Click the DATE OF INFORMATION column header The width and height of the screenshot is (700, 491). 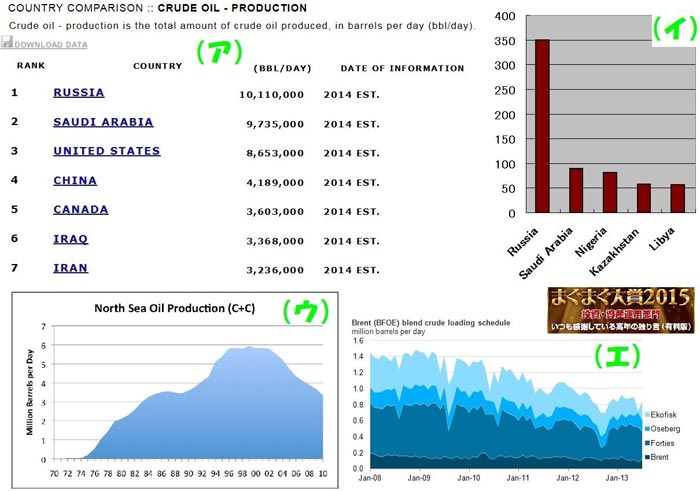[x=402, y=68]
